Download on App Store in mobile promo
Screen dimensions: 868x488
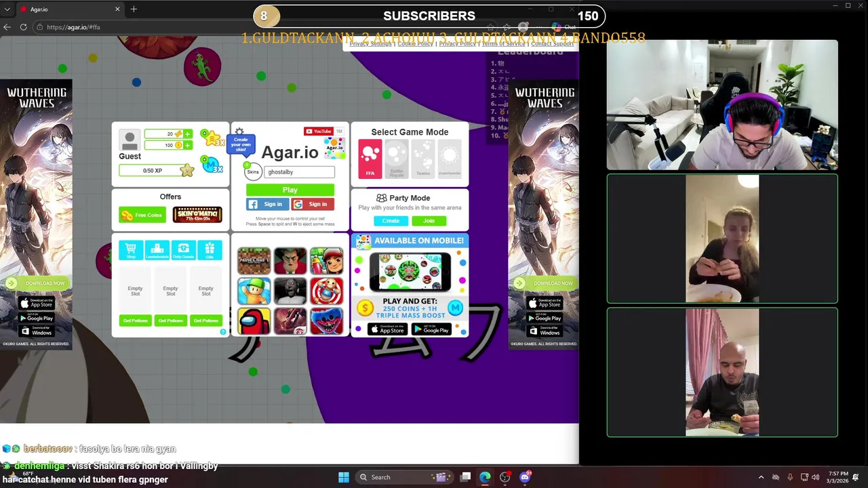coord(388,329)
